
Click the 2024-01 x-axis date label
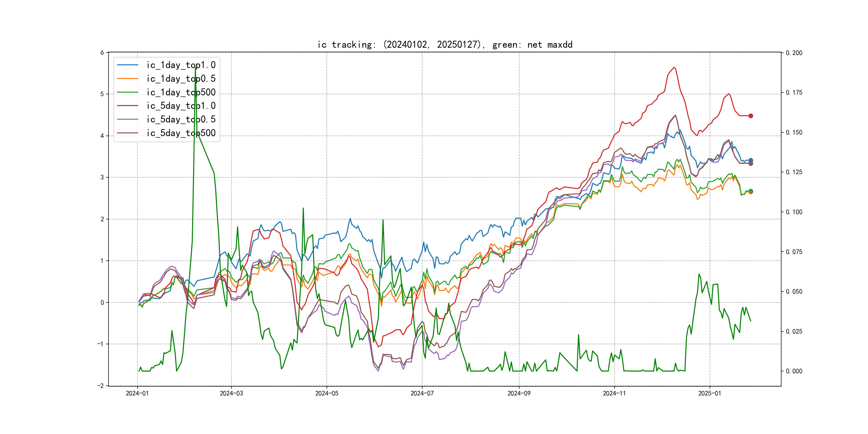(x=137, y=393)
